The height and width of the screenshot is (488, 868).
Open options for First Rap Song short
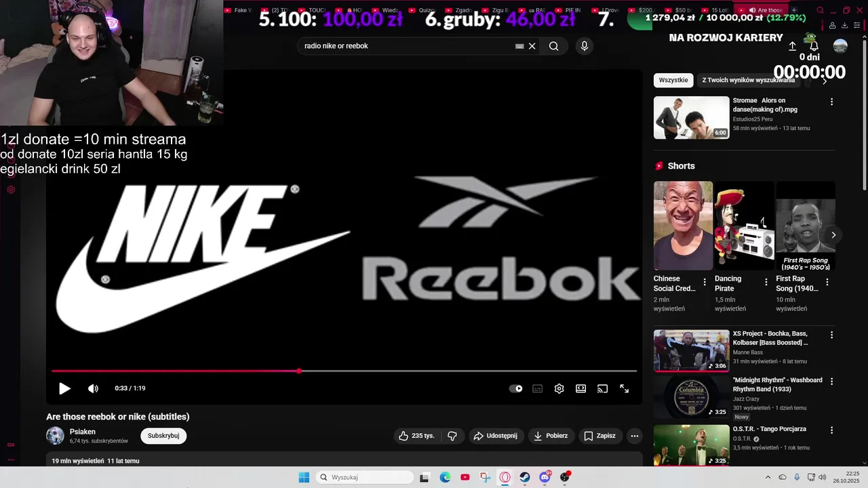coord(827,282)
